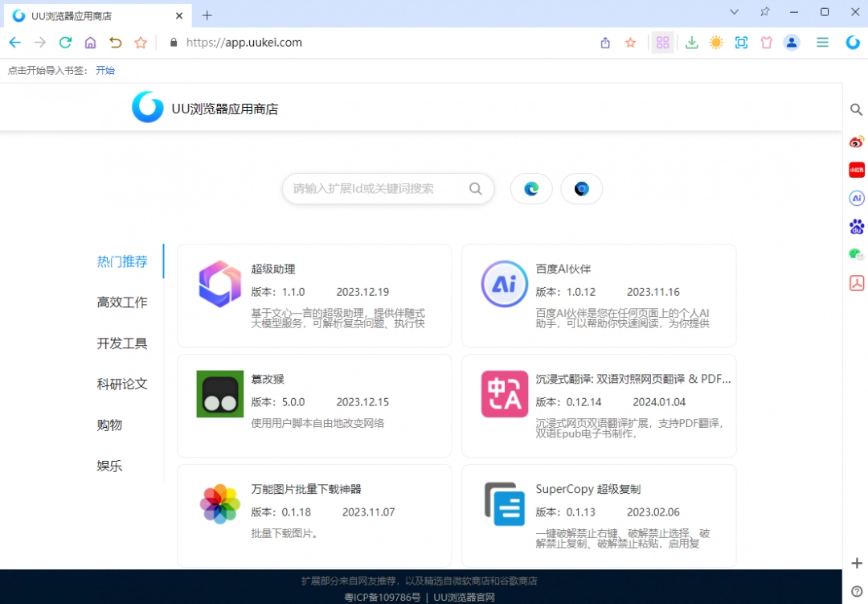Viewport: 868px width, 604px height.
Task: Open Baidu AI assistant in the sidebar
Action: 856,198
